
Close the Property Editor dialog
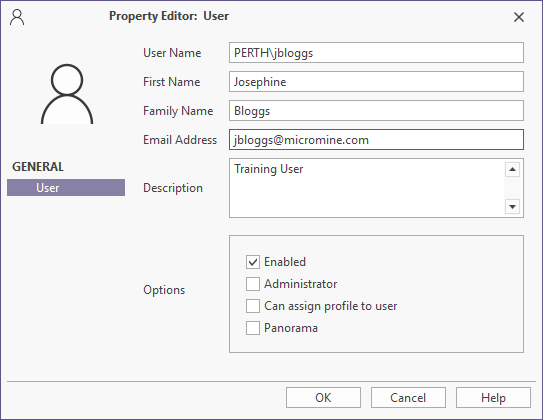click(x=519, y=17)
